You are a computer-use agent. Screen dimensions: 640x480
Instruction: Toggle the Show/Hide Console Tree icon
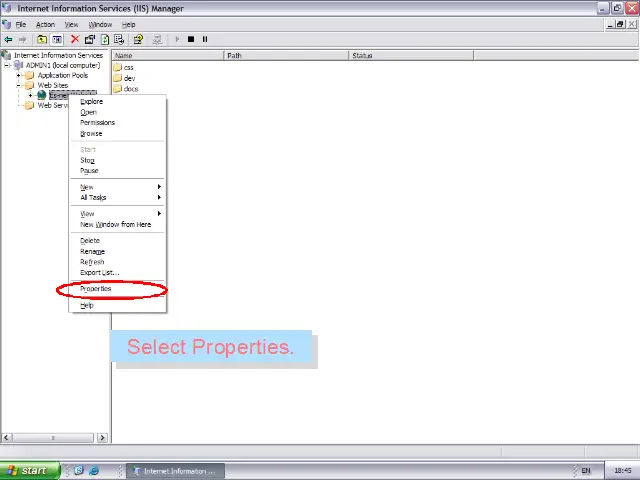(x=57, y=39)
